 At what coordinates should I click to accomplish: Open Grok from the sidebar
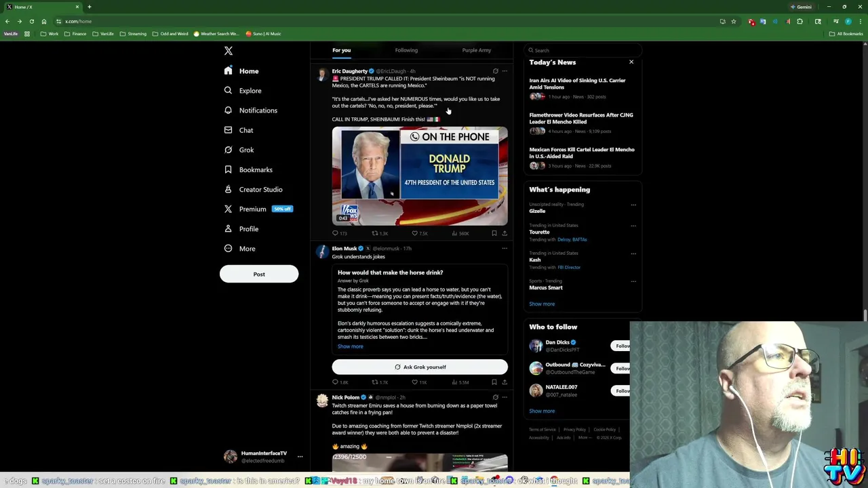tap(239, 150)
